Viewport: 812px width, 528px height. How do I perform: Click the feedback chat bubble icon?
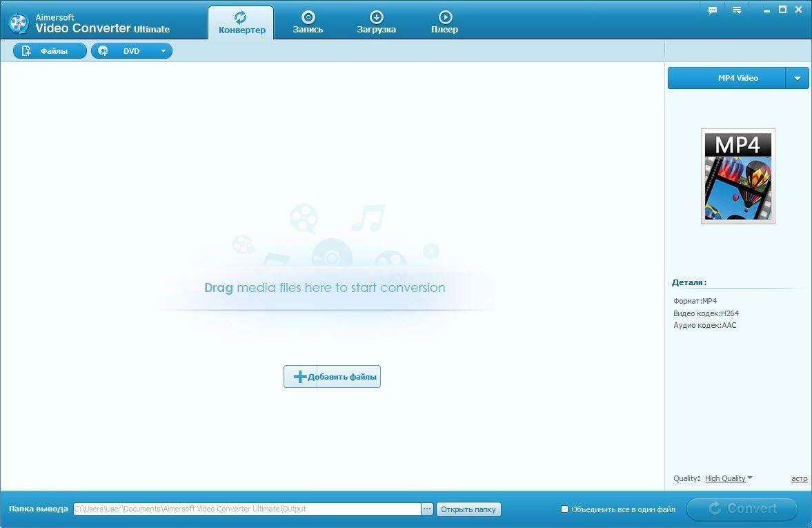(713, 10)
